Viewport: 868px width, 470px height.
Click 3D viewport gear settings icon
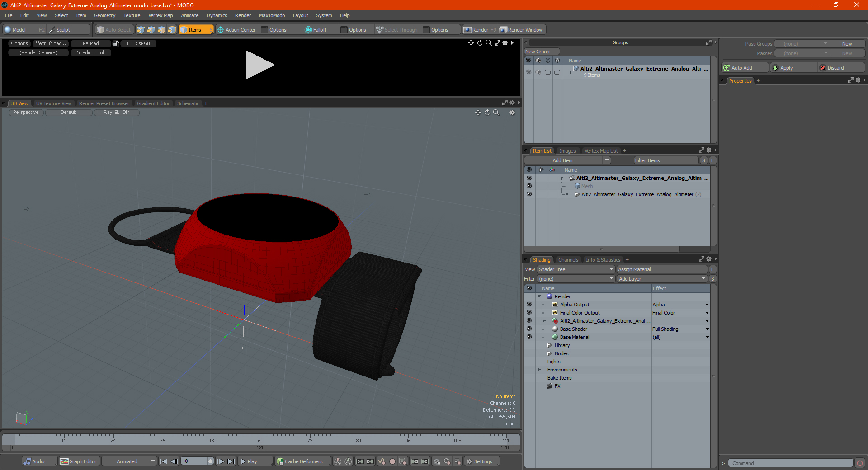point(512,113)
